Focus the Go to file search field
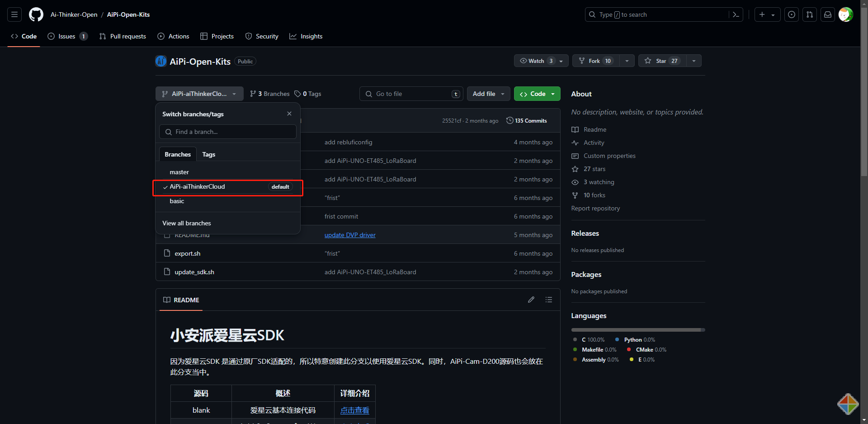 pyautogui.click(x=411, y=94)
